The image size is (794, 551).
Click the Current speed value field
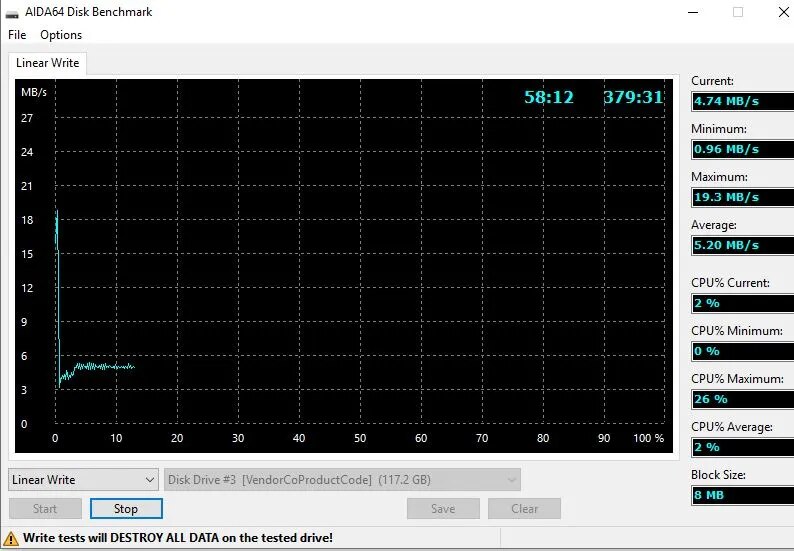coord(742,101)
